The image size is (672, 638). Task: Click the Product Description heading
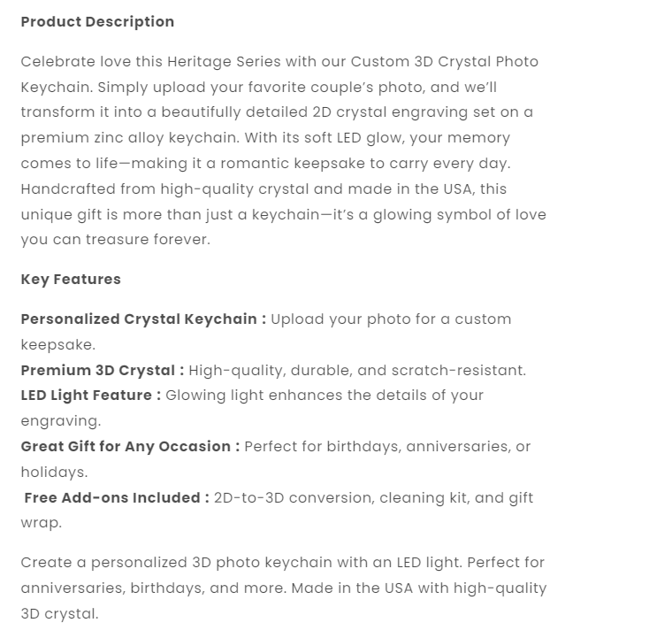point(97,22)
